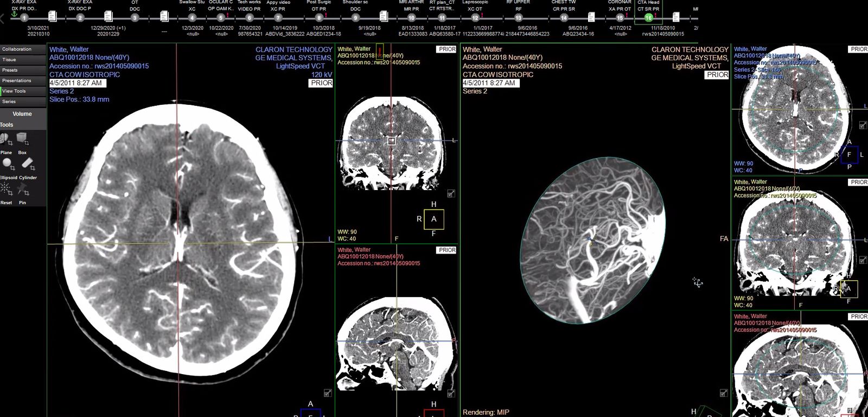Open the Presets panel tab

23,70
